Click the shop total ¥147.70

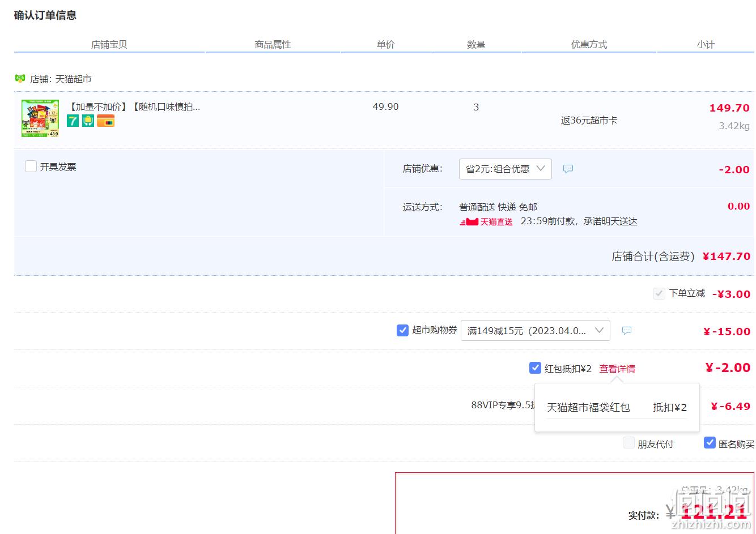click(x=727, y=257)
